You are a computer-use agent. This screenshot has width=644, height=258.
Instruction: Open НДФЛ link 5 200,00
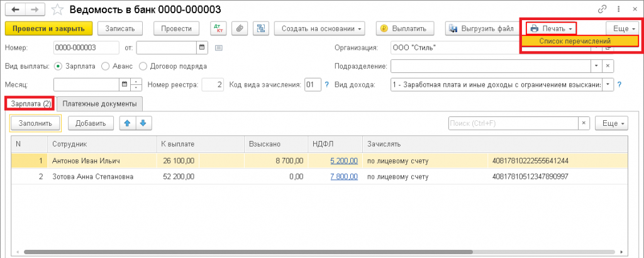[x=344, y=160]
